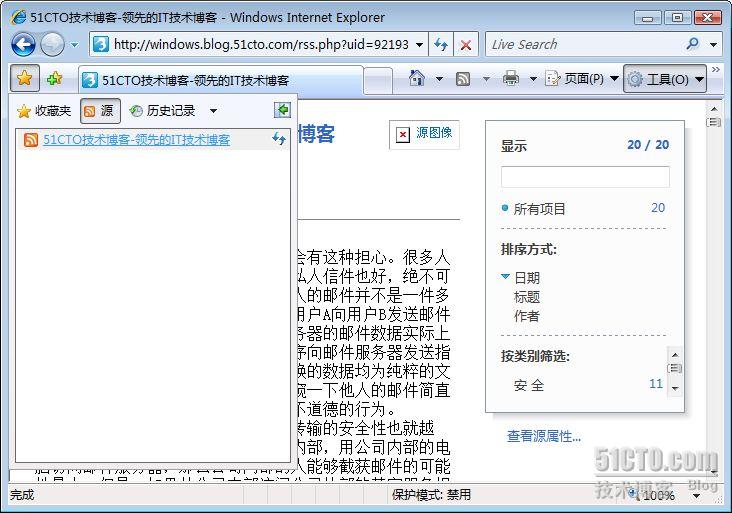Screen dimensions: 732x513
Task: Sort feed items by 作者
Action: point(527,316)
